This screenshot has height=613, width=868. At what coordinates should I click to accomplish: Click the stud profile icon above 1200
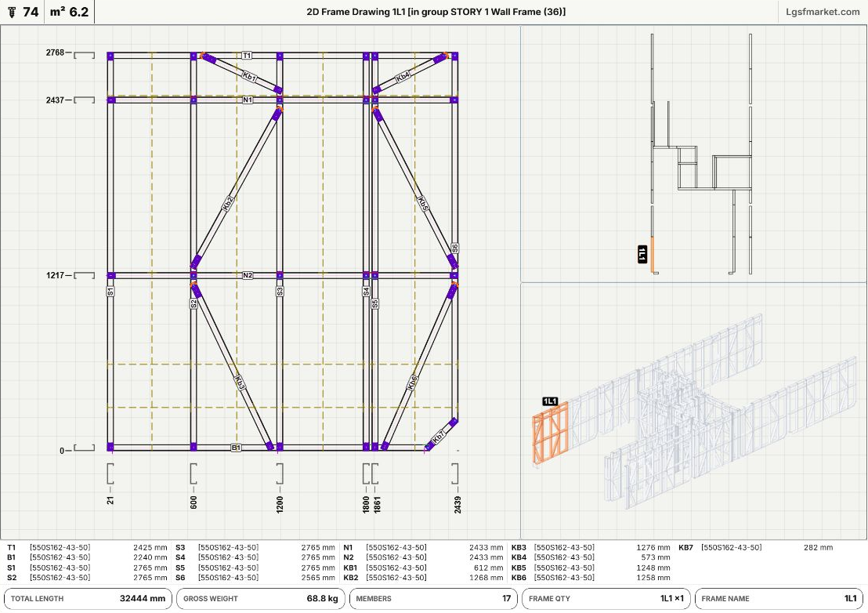[x=280, y=473]
